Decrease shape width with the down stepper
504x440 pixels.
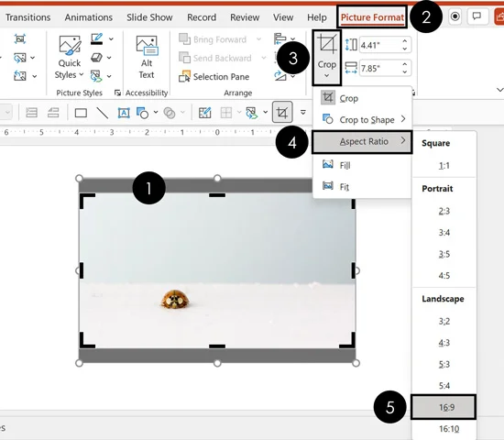tap(405, 72)
